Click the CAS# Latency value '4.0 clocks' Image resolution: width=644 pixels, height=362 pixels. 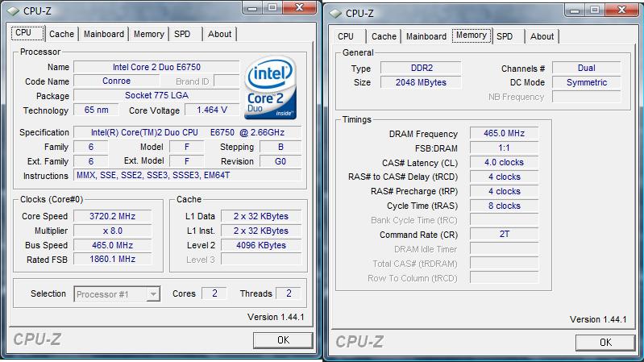tap(504, 162)
